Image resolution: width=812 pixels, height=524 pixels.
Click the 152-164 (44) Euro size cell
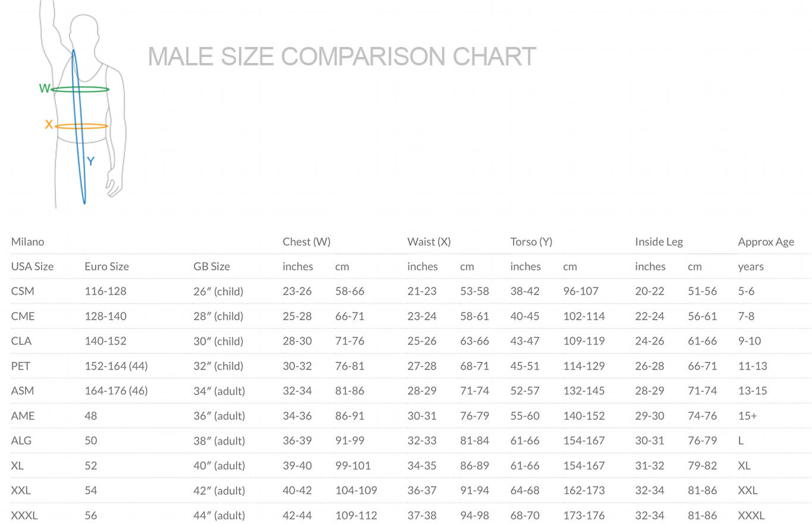[x=116, y=366]
